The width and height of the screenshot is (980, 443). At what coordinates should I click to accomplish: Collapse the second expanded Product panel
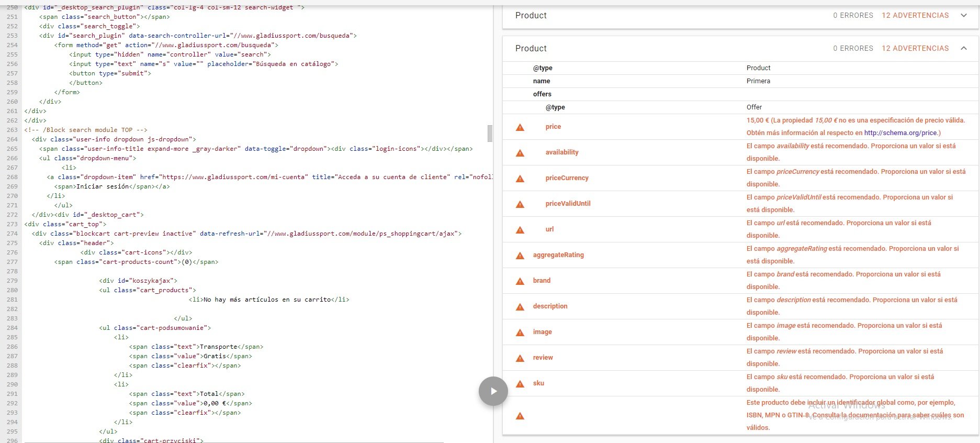click(963, 48)
